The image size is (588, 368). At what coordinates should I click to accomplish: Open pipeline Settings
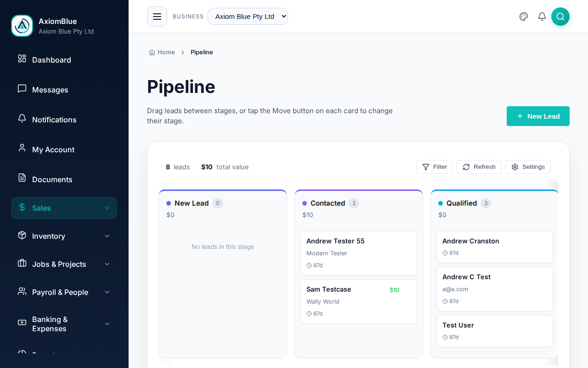528,167
